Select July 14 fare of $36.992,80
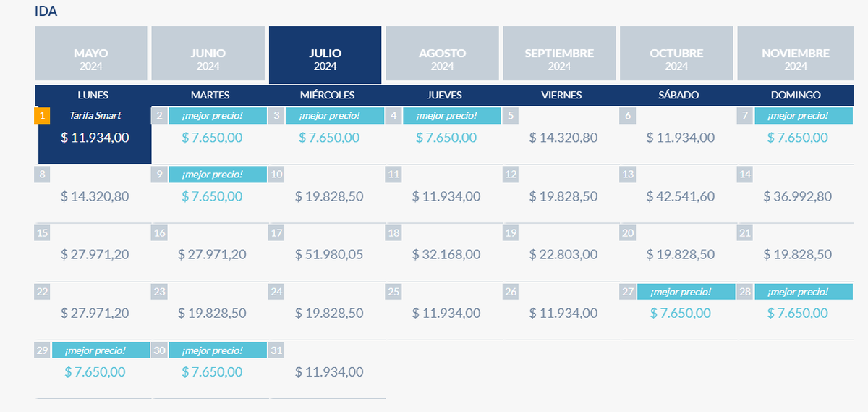Viewport: 868px width, 412px height. (798, 196)
